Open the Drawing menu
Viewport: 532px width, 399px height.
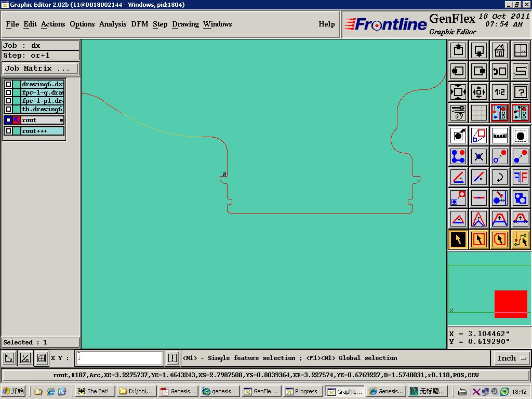pyautogui.click(x=185, y=24)
